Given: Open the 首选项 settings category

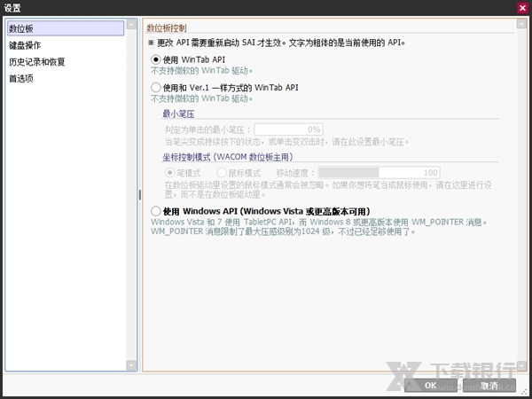Looking at the screenshot, I should pos(20,78).
